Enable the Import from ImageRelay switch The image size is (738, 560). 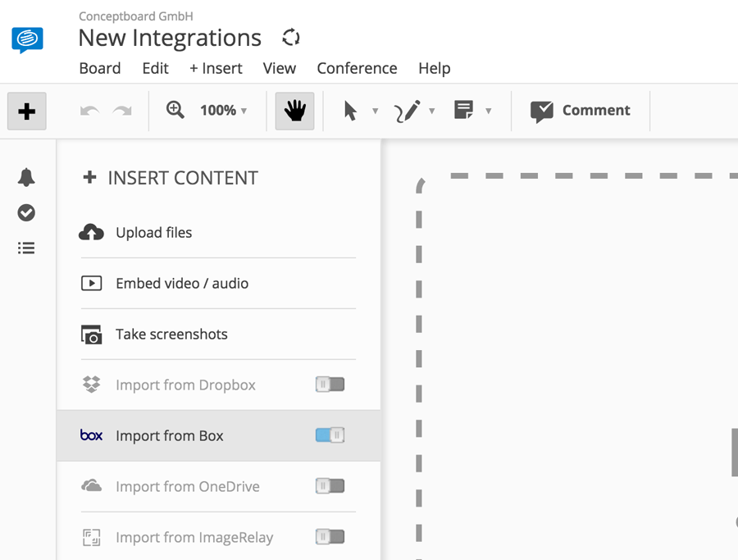330,537
